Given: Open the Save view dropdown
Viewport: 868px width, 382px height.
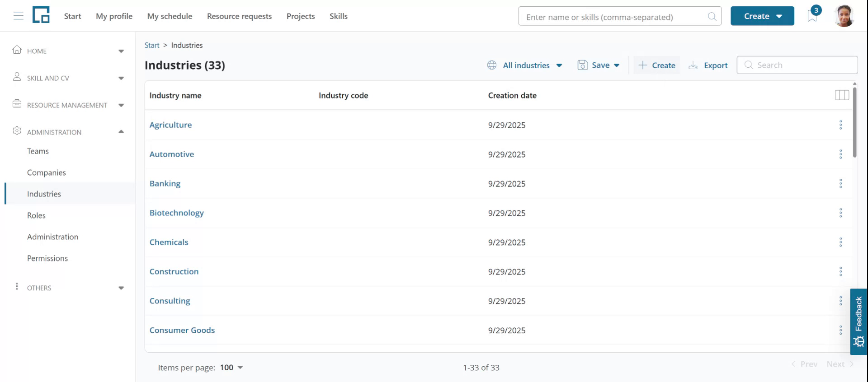Looking at the screenshot, I should pyautogui.click(x=599, y=65).
